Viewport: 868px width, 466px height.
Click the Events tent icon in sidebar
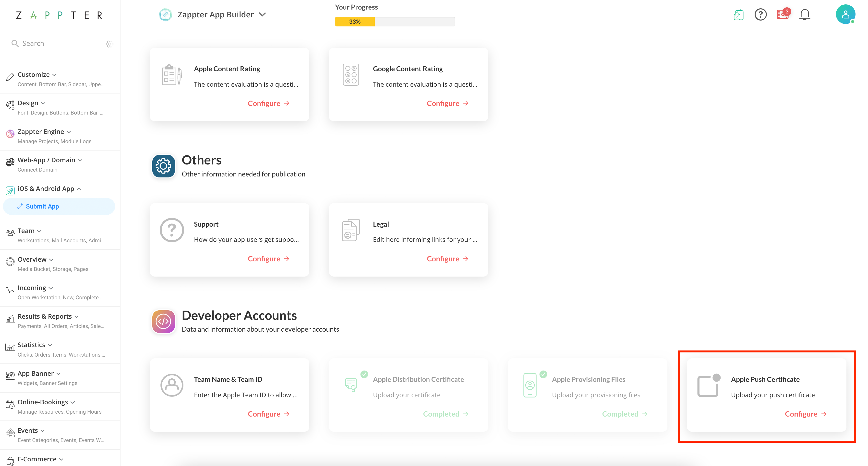[x=10, y=433]
